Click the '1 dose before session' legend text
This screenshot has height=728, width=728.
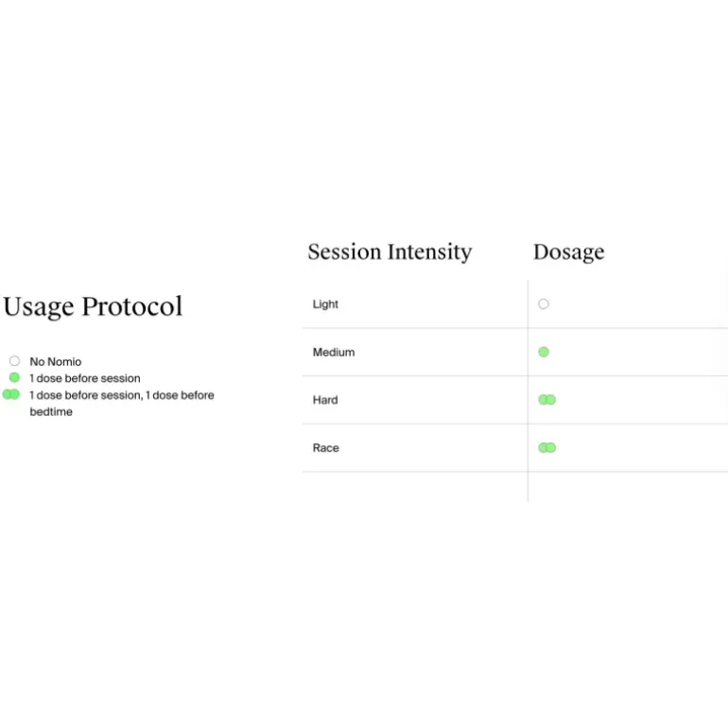[x=84, y=378]
